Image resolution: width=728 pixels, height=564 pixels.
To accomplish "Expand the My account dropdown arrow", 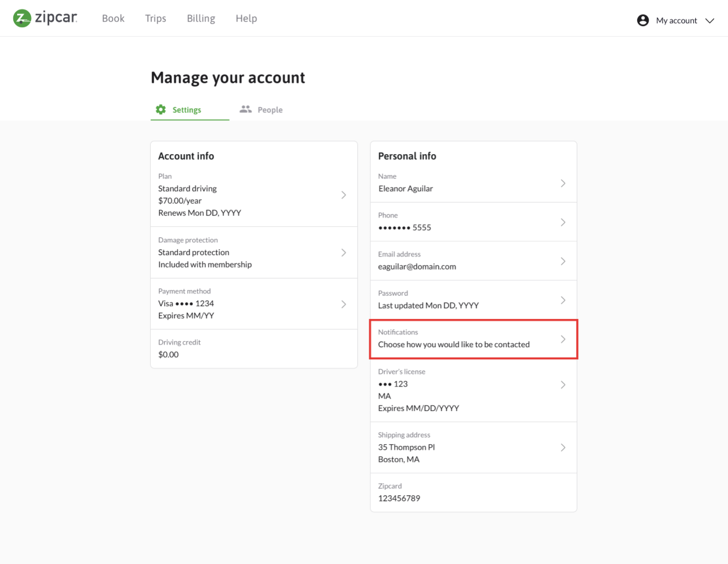I will 710,21.
